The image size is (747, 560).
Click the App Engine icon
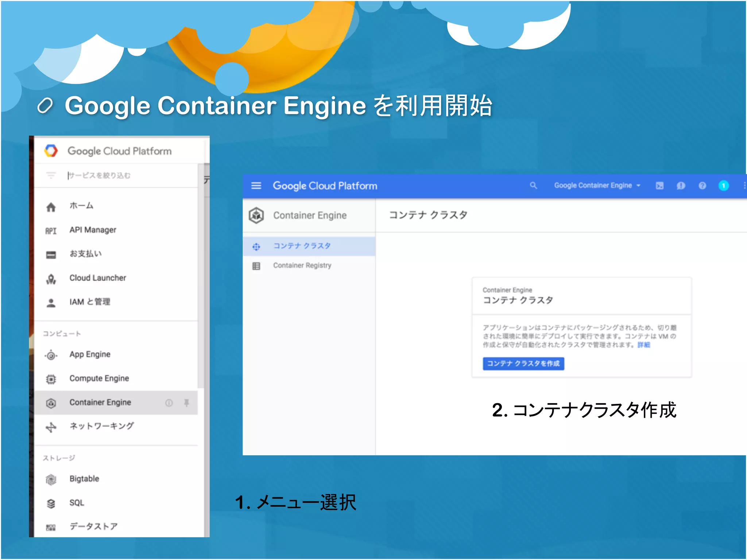click(51, 355)
